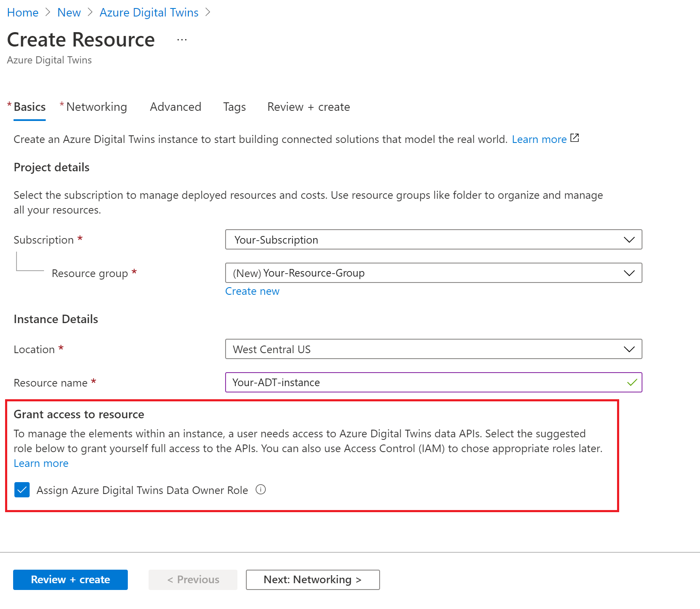The height and width of the screenshot is (609, 700).
Task: Open the Review + create tab
Action: tap(309, 107)
